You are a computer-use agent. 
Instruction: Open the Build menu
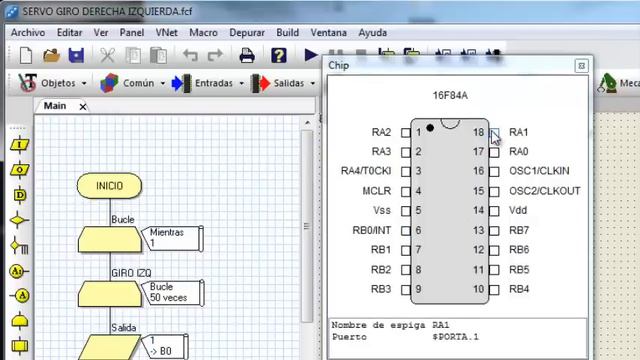click(x=287, y=33)
